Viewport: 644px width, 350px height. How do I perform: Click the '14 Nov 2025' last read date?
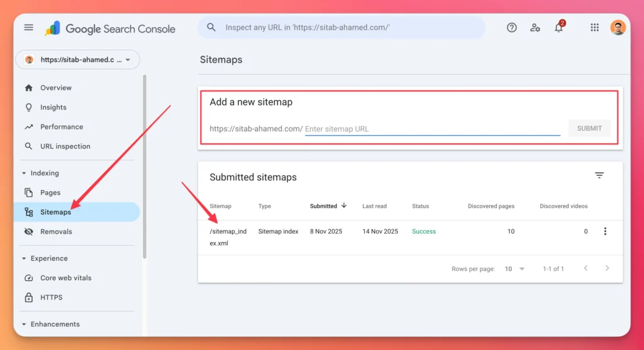tap(380, 231)
